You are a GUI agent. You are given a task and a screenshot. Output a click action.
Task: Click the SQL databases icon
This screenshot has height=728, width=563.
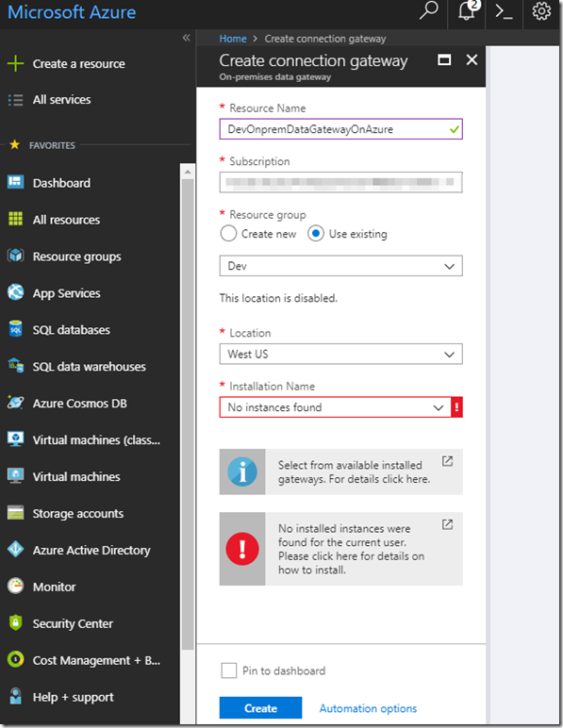pyautogui.click(x=15, y=329)
